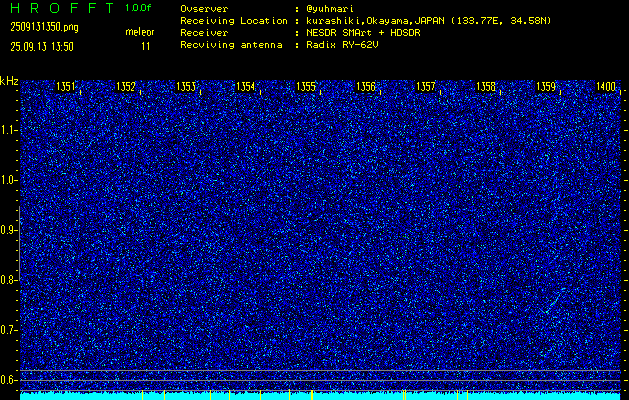Select the version label 1.00f
Viewport: 629px width, 400px height.
(138, 8)
